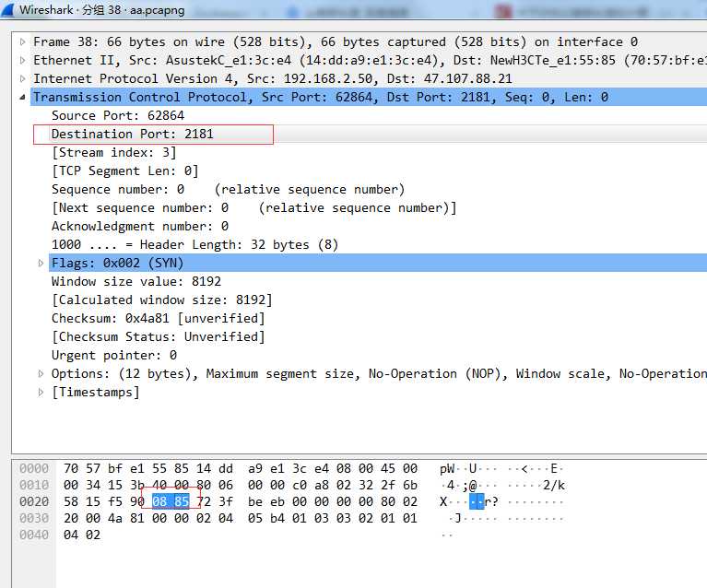This screenshot has width=707, height=588.
Task: Select [Calculated window size: 8192] row
Action: [x=162, y=300]
